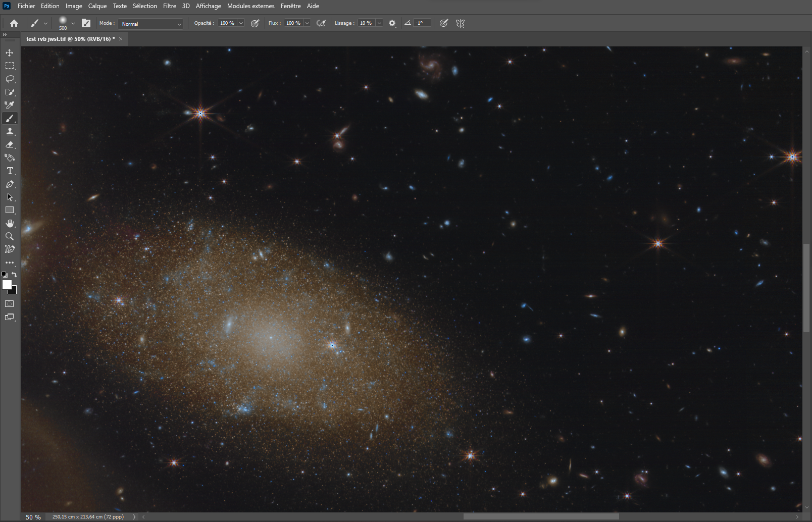
Task: Open the smoothing options gear
Action: (392, 23)
